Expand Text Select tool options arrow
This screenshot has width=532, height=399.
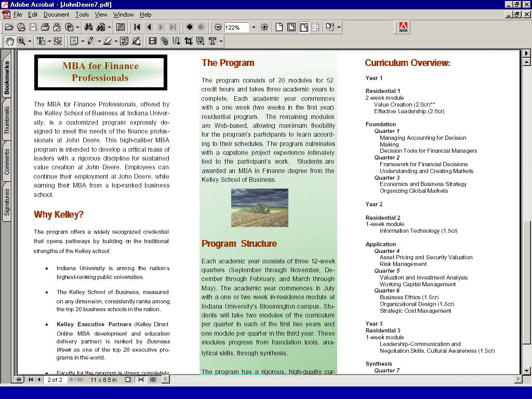point(49,42)
